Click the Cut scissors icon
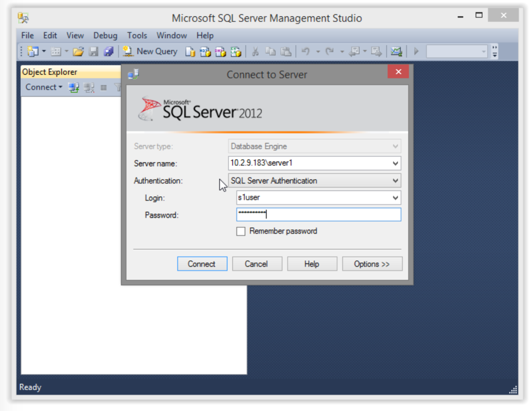 coord(255,51)
